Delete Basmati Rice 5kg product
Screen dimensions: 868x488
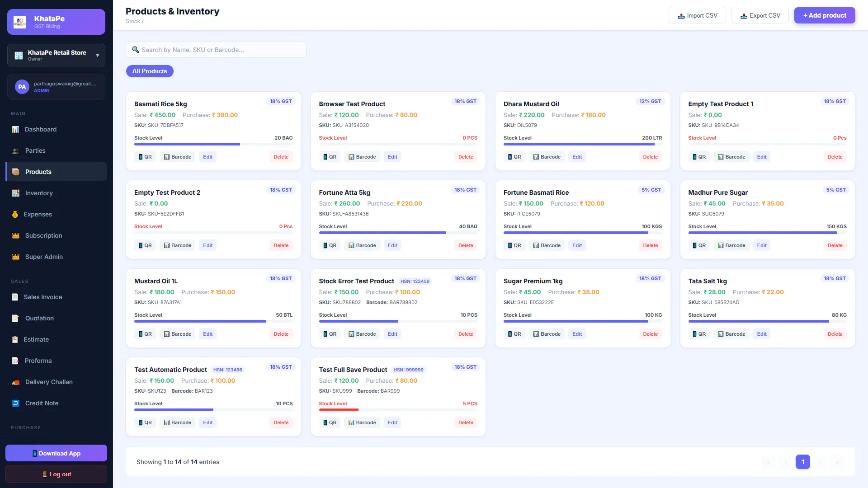(x=281, y=157)
